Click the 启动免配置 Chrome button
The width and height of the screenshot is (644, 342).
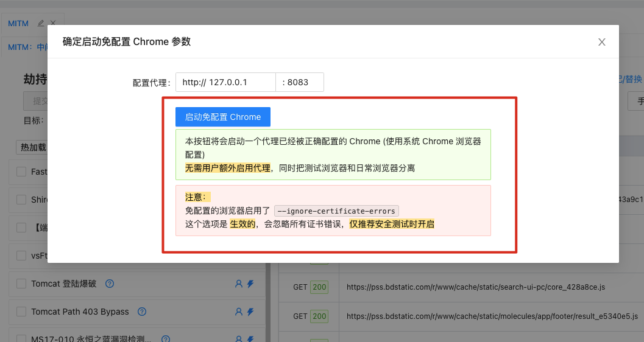pyautogui.click(x=222, y=117)
